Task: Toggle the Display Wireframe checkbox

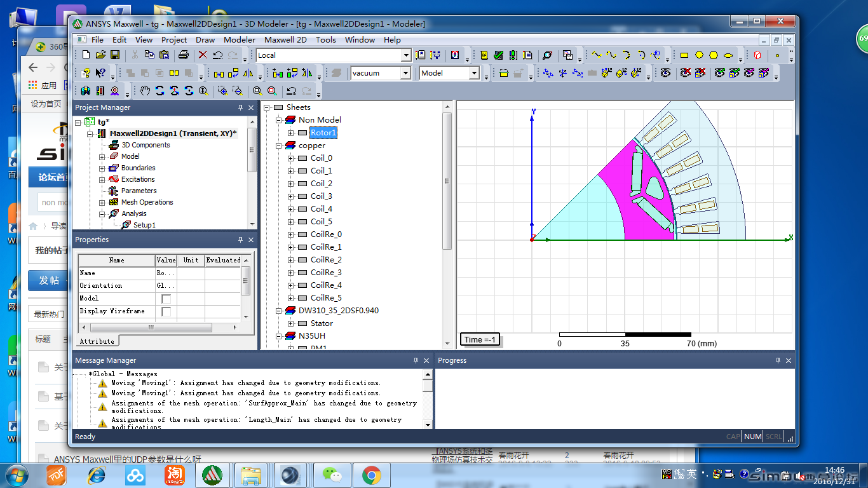Action: 166,311
